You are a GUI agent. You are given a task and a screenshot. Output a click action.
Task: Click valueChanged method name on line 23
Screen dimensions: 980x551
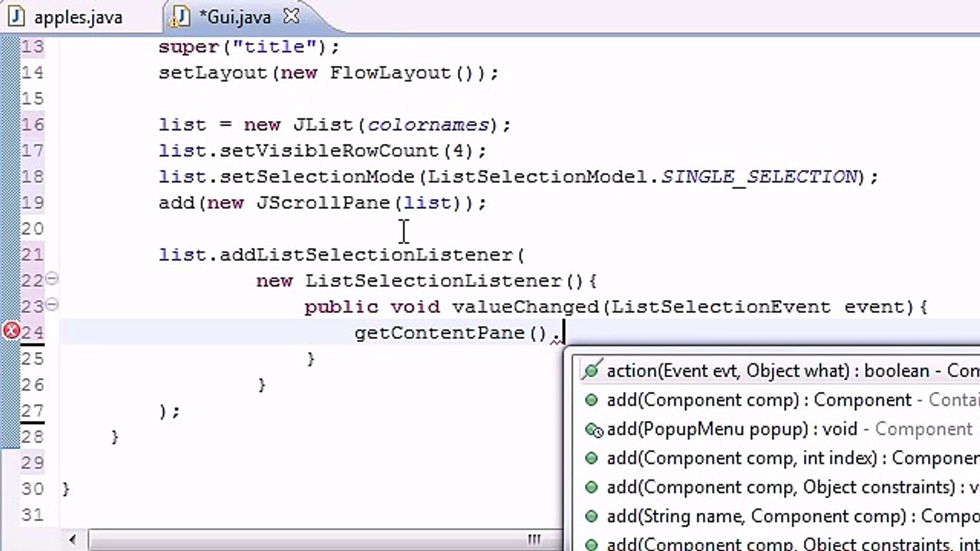(x=525, y=307)
